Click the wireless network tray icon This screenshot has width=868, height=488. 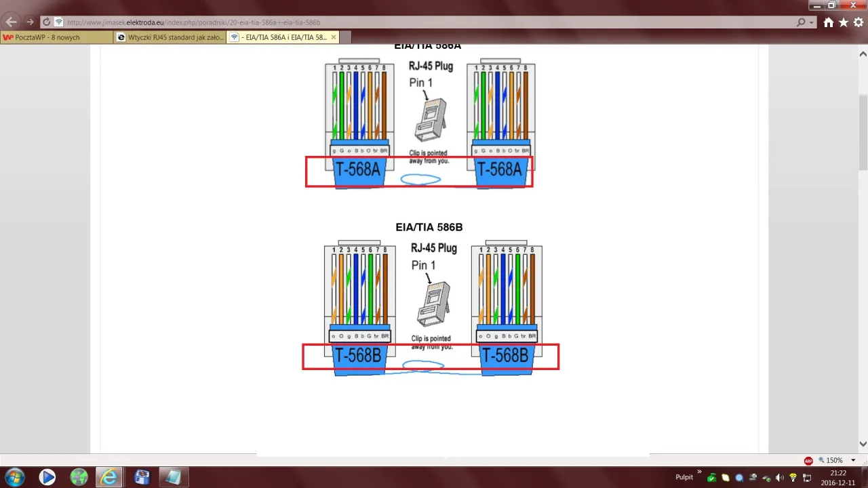793,478
